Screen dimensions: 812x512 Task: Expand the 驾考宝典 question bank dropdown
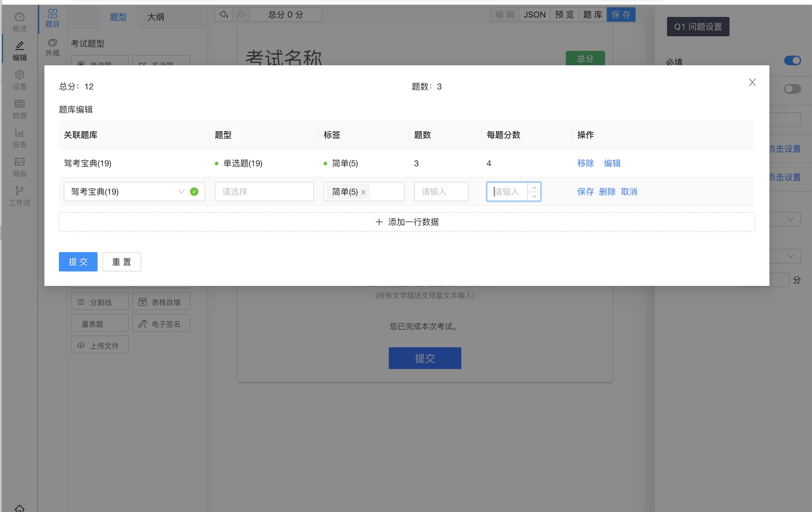coord(182,191)
